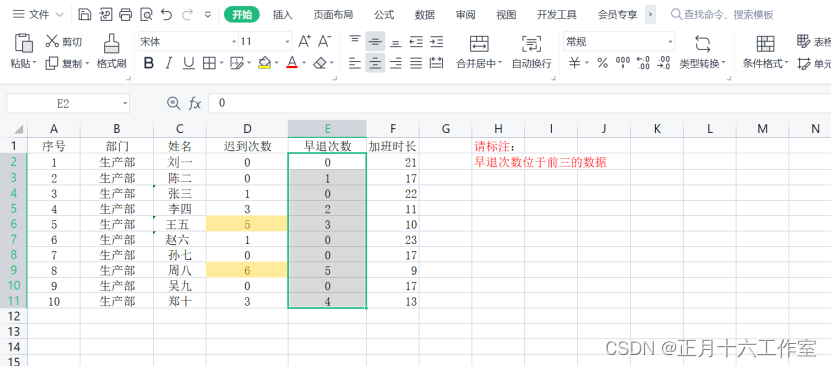The height and width of the screenshot is (367, 831).
Task: Click Wrap Text (自动换行) button
Action: pyautogui.click(x=532, y=52)
